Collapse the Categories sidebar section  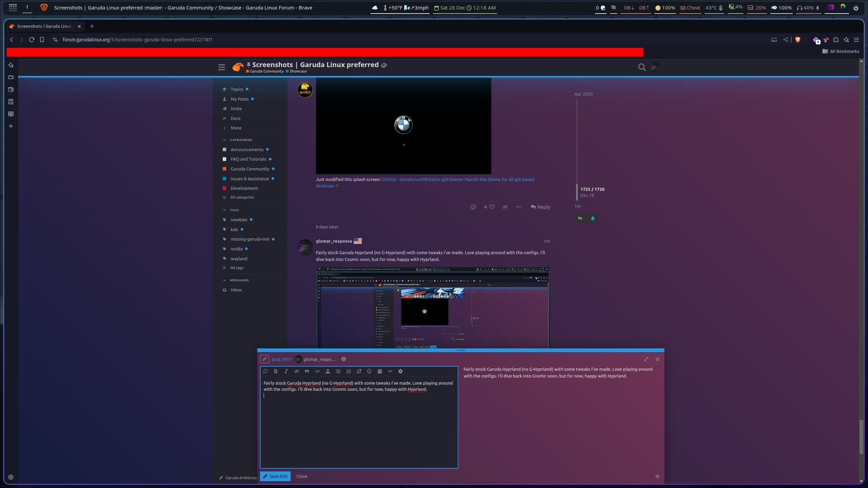[225, 140]
